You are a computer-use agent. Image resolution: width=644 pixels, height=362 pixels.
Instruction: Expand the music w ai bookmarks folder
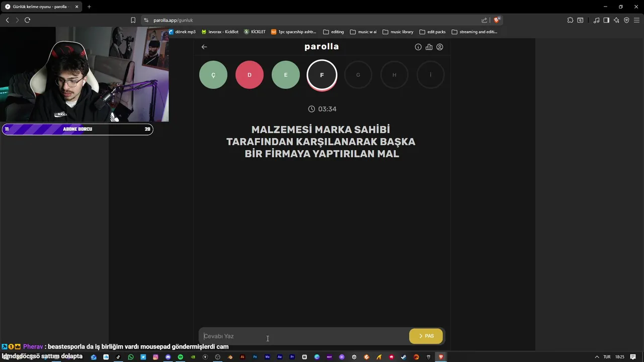(x=363, y=32)
